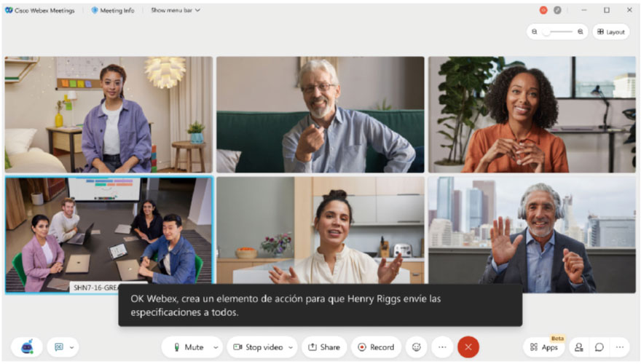Click the zoom out magnifier icon

pos(535,31)
